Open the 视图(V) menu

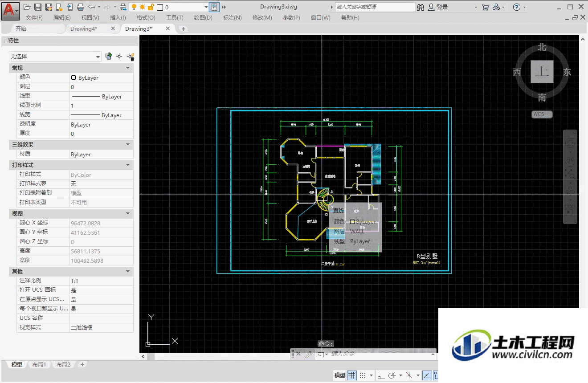coord(90,17)
